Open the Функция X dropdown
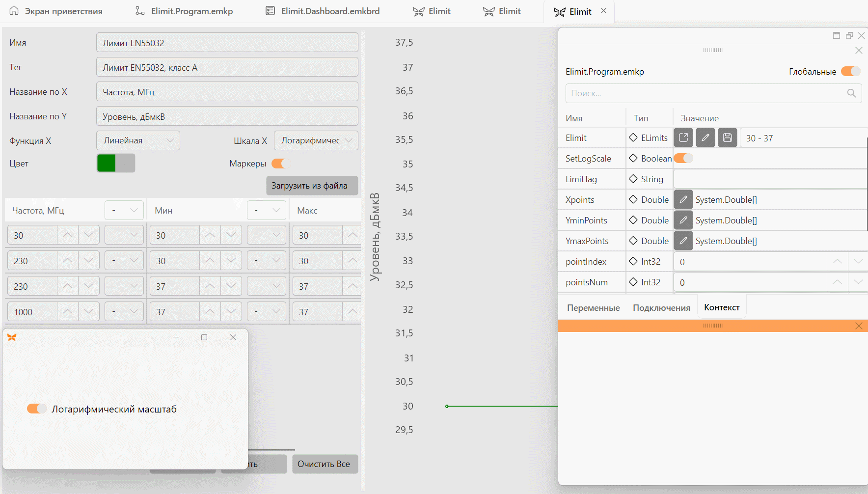The height and width of the screenshot is (494, 868). (x=138, y=140)
